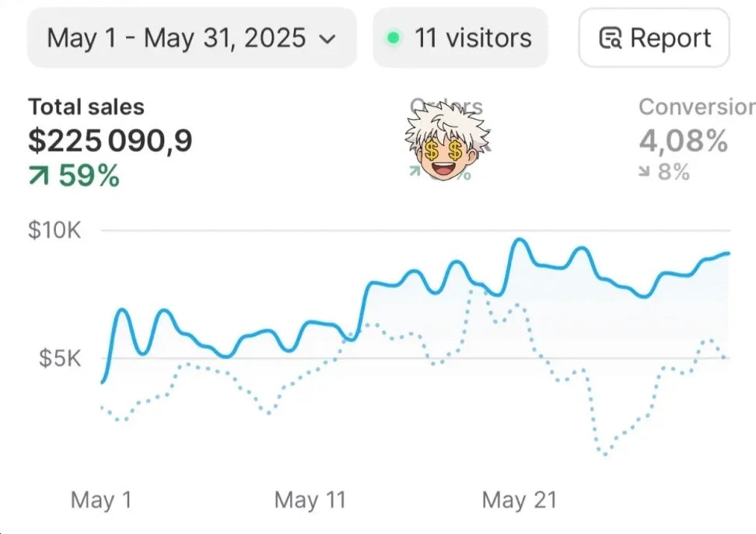Select the Conversion metric heading
This screenshot has height=534, width=756.
pyautogui.click(x=696, y=107)
